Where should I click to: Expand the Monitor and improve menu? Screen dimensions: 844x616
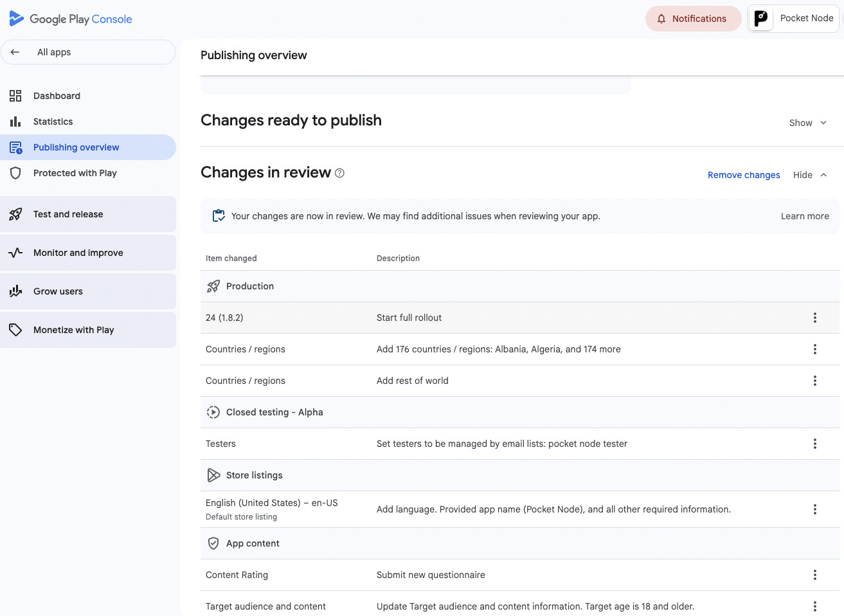(88, 253)
